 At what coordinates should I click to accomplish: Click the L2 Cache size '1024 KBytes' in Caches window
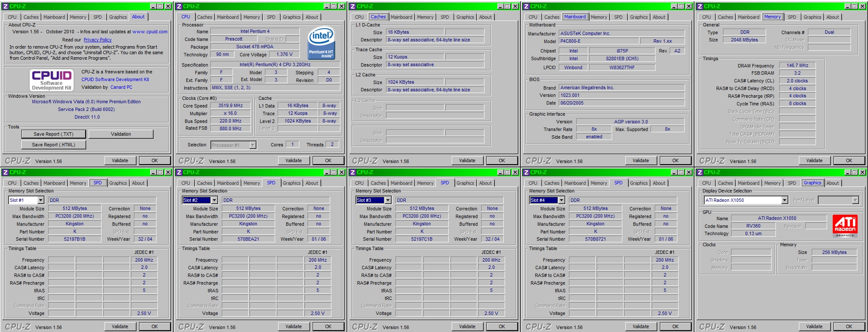click(415, 82)
